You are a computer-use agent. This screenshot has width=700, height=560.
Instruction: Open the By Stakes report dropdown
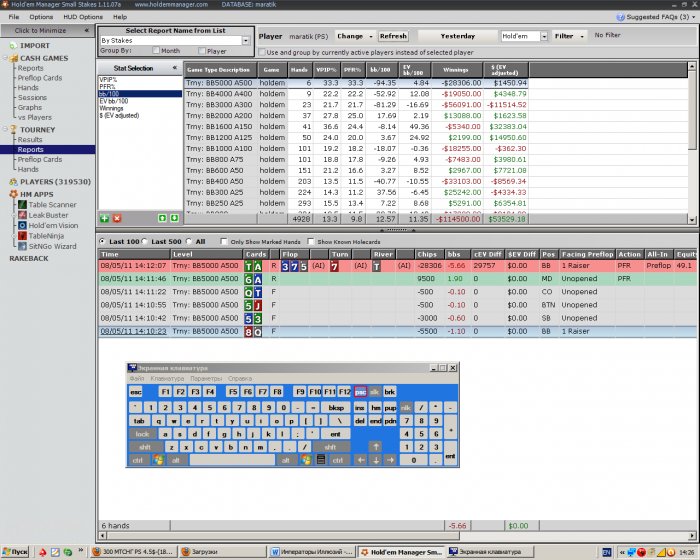(x=246, y=40)
